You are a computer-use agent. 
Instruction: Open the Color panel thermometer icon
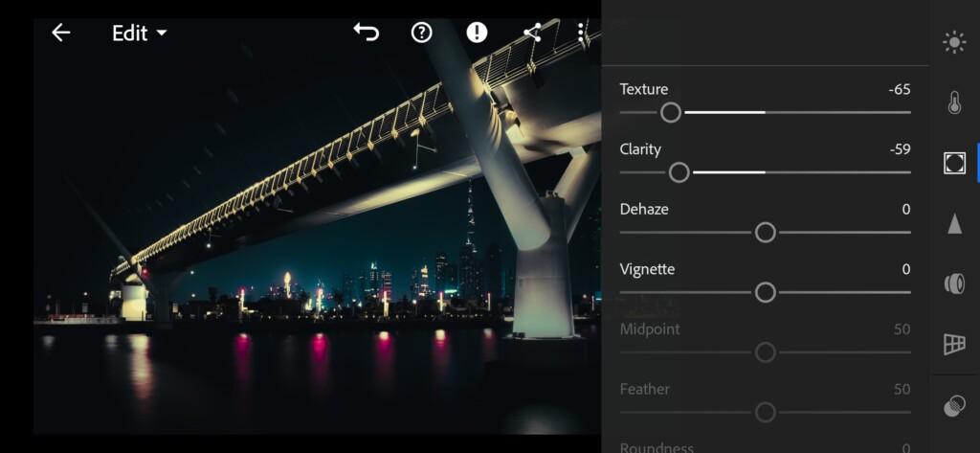(954, 102)
